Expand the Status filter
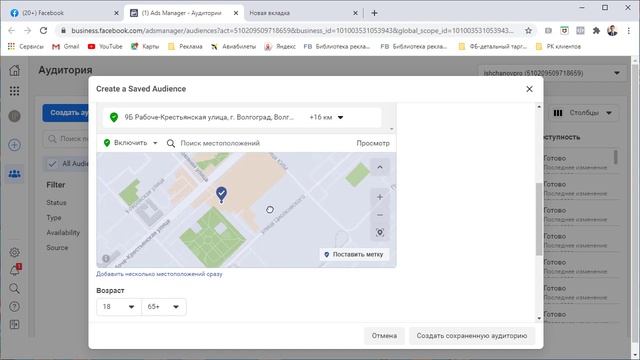 click(x=56, y=202)
